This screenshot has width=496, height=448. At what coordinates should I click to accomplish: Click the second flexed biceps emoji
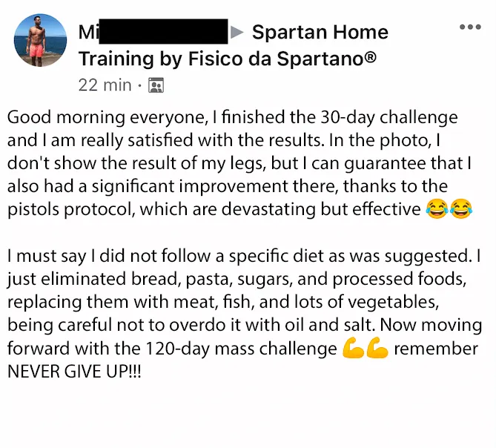pos(377,348)
